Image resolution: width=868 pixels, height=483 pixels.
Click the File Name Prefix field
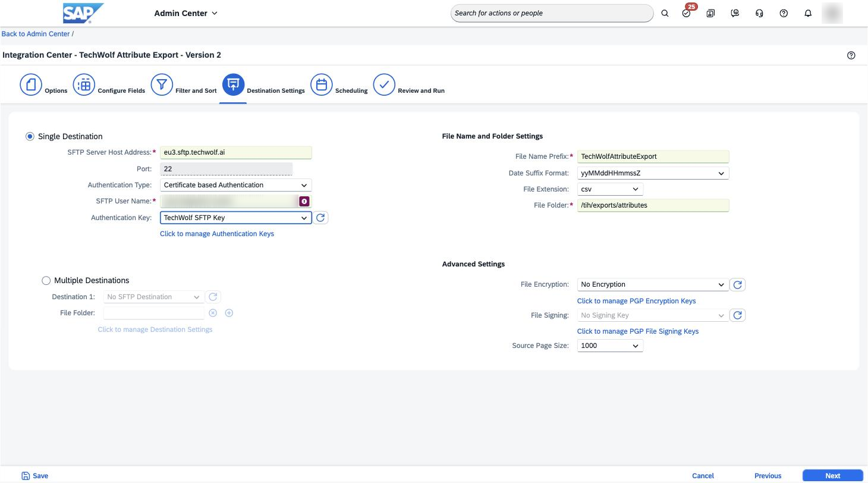pyautogui.click(x=653, y=156)
